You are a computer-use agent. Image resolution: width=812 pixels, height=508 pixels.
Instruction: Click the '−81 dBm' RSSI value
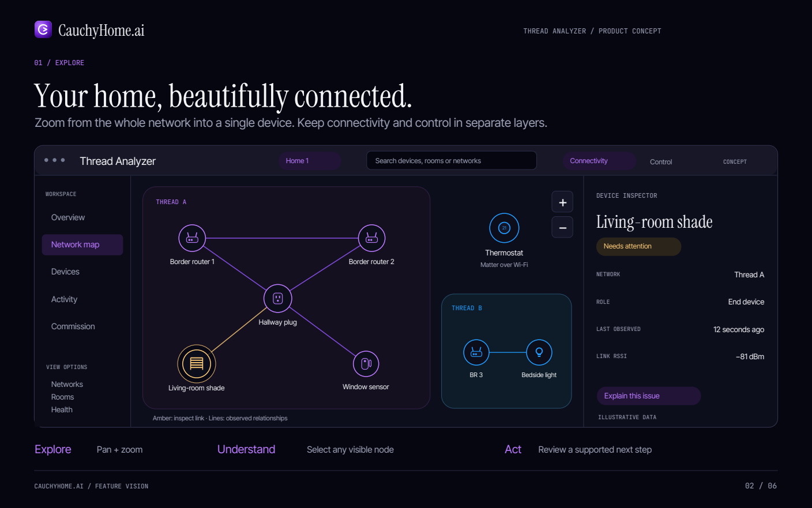click(x=750, y=357)
